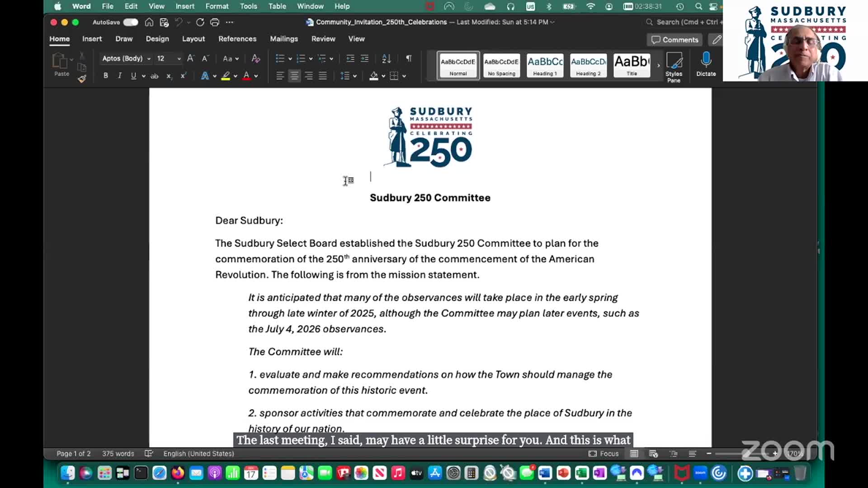The image size is (868, 488).
Task: Click the Multilevel List icon
Action: pyautogui.click(x=322, y=59)
